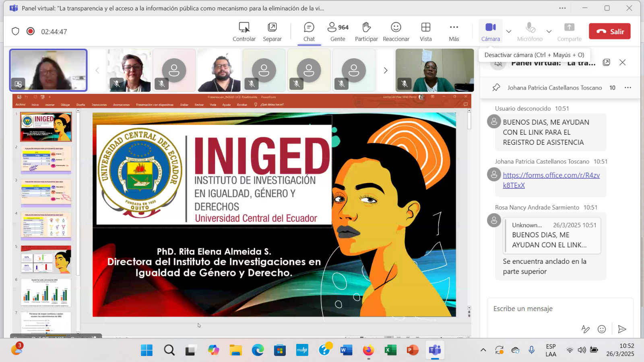Click the Escribe un mensaje field
The height and width of the screenshot is (362, 644).
pos(555,309)
